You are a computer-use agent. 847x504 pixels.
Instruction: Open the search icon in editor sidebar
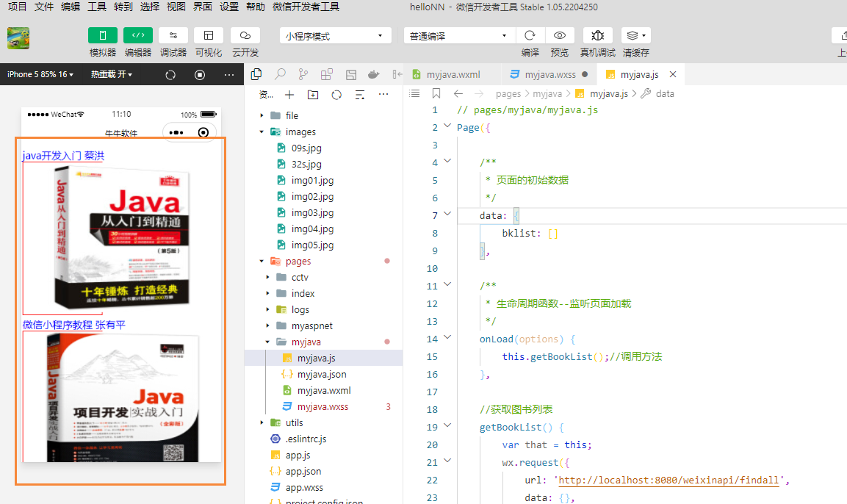click(280, 74)
